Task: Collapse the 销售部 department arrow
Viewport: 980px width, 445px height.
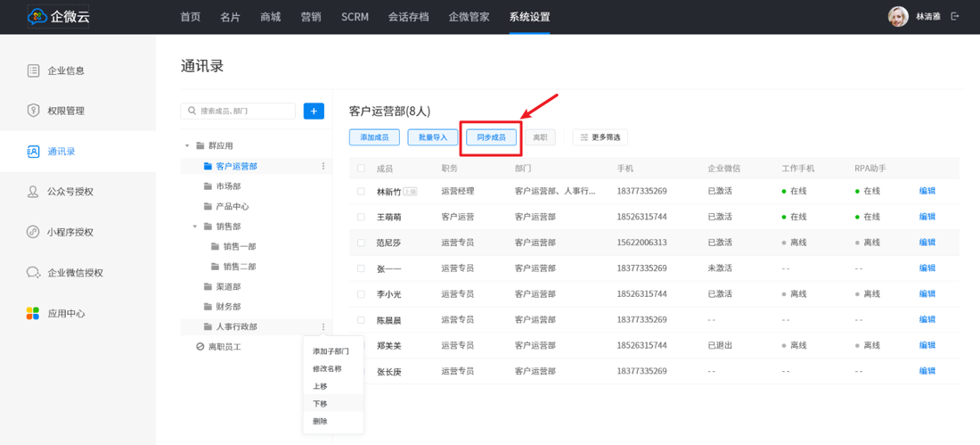Action: click(195, 227)
